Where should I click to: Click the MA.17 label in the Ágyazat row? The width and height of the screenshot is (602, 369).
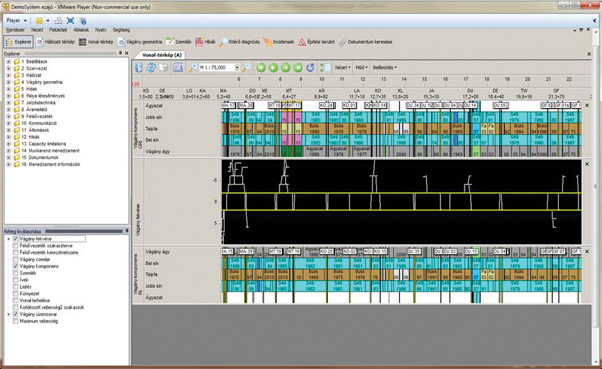point(228,105)
